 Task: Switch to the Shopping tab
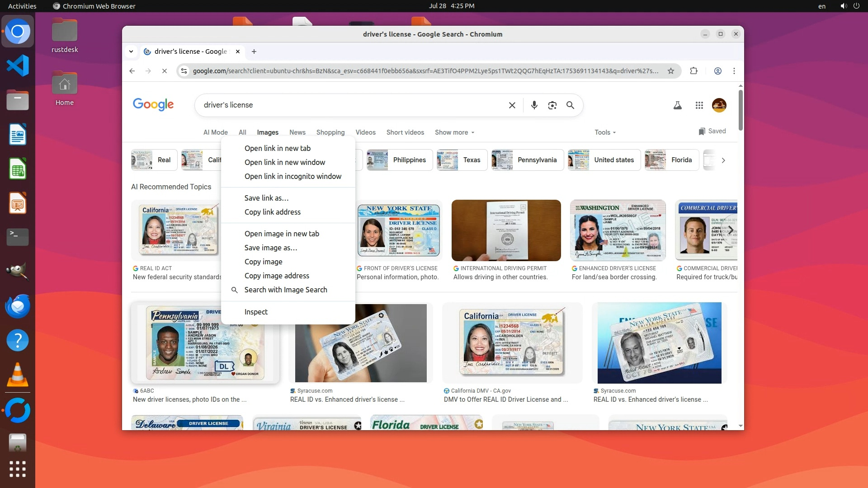click(x=330, y=132)
